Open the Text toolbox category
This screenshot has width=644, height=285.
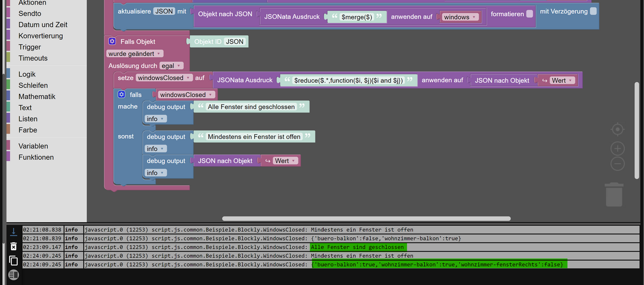point(25,108)
